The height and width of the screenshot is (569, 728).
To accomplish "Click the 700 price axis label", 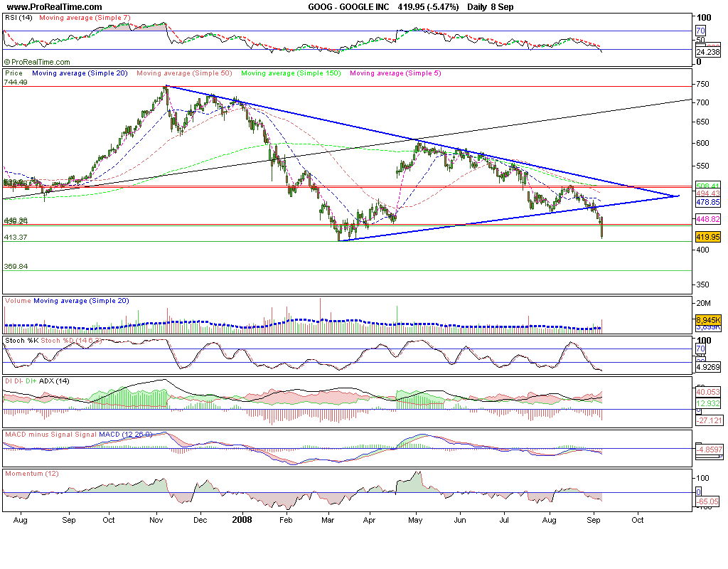I will tap(703, 102).
